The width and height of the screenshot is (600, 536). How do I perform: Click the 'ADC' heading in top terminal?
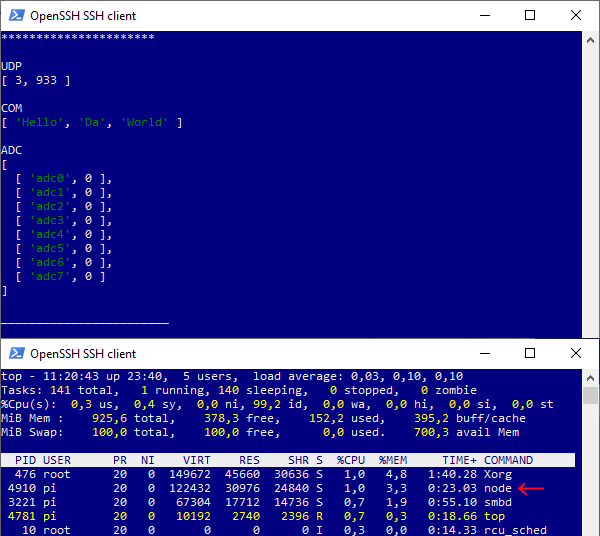pos(12,150)
